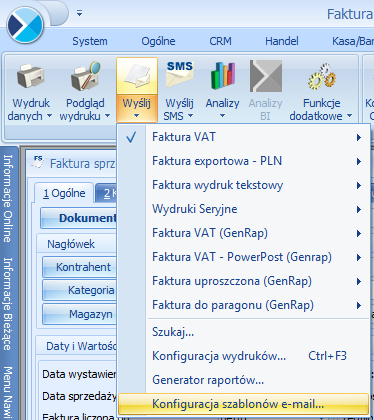Select the checked Faktura VAT menu entry
The image size is (374, 420).
point(243,137)
